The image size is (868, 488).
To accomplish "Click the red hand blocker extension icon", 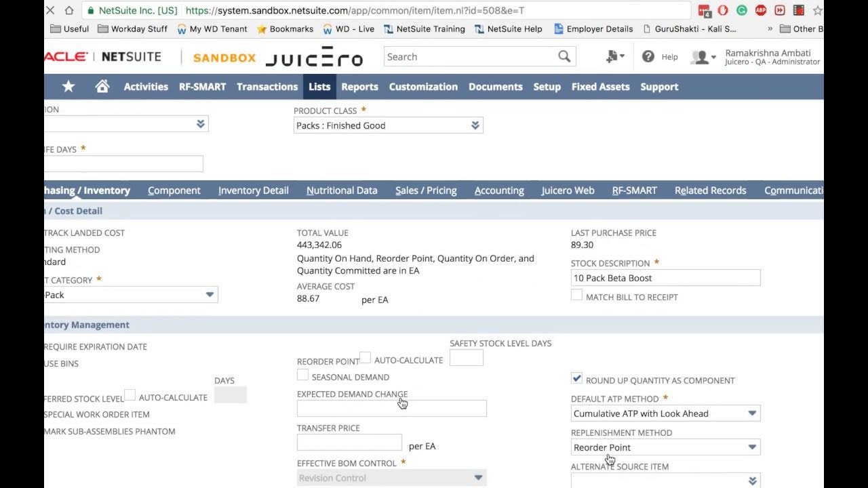I will (x=723, y=11).
